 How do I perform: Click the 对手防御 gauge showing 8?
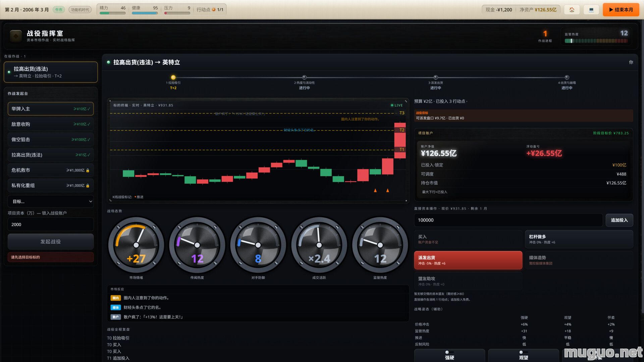pos(258,245)
